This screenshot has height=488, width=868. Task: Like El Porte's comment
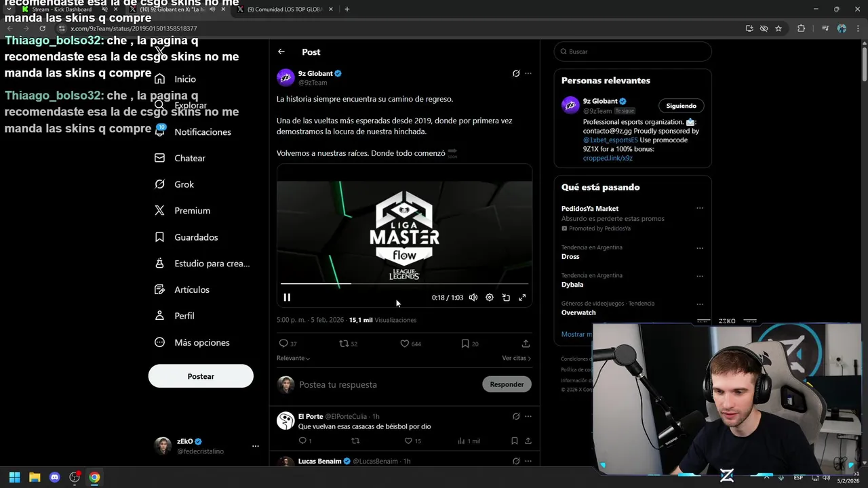412,441
